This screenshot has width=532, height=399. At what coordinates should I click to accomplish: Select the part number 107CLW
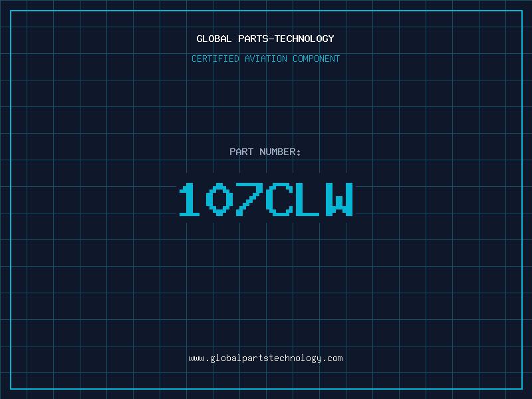click(x=266, y=199)
